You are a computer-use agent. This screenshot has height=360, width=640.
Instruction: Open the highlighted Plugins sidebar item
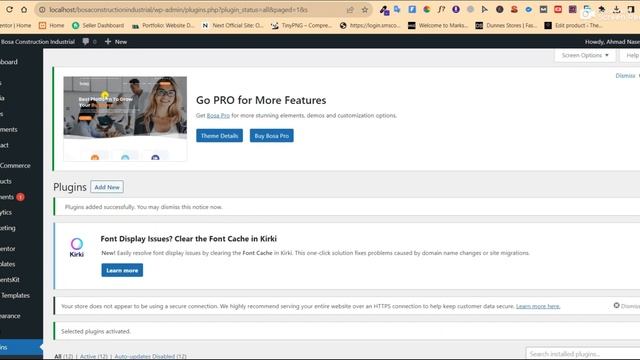point(20,347)
